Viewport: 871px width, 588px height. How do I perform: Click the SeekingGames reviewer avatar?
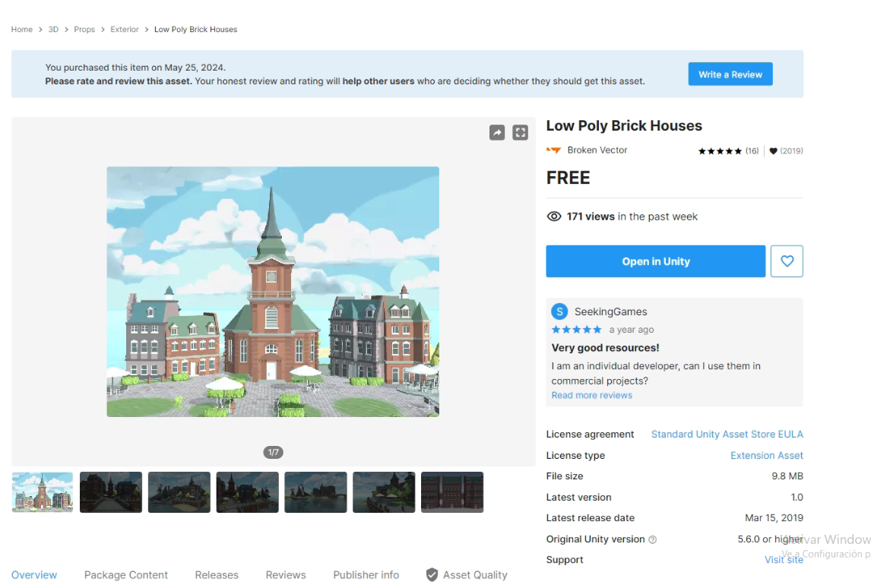tap(559, 311)
